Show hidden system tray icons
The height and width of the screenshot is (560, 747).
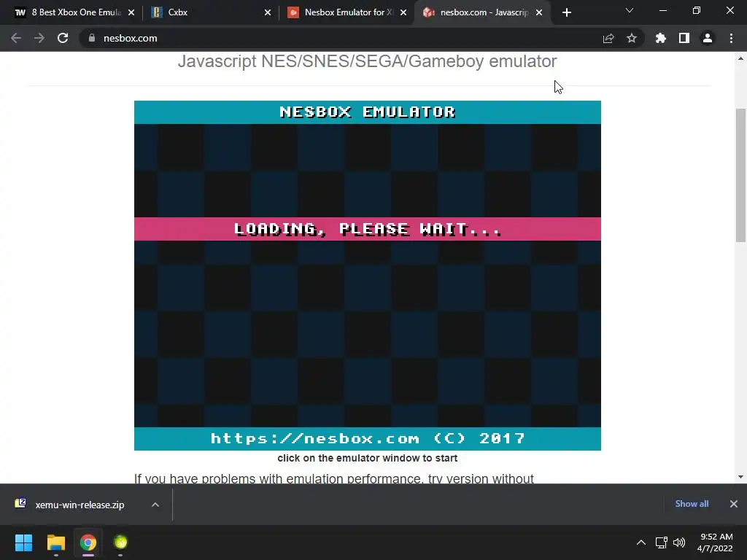point(641,542)
